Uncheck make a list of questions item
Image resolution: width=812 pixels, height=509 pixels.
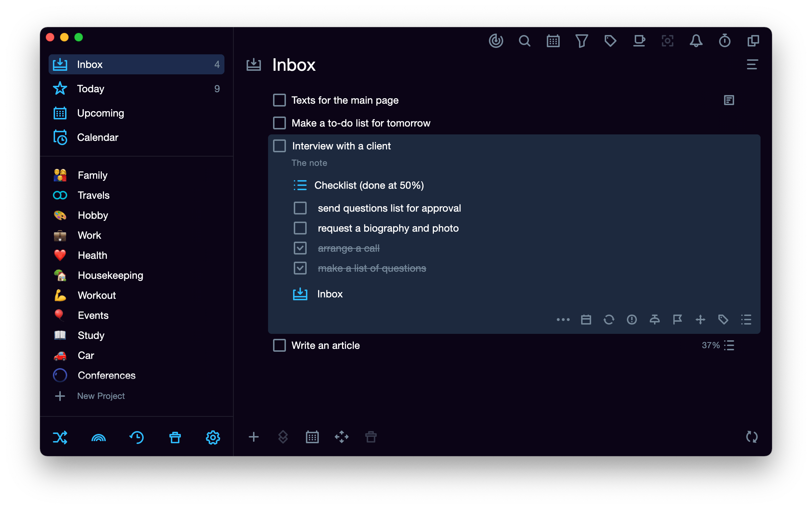(300, 268)
